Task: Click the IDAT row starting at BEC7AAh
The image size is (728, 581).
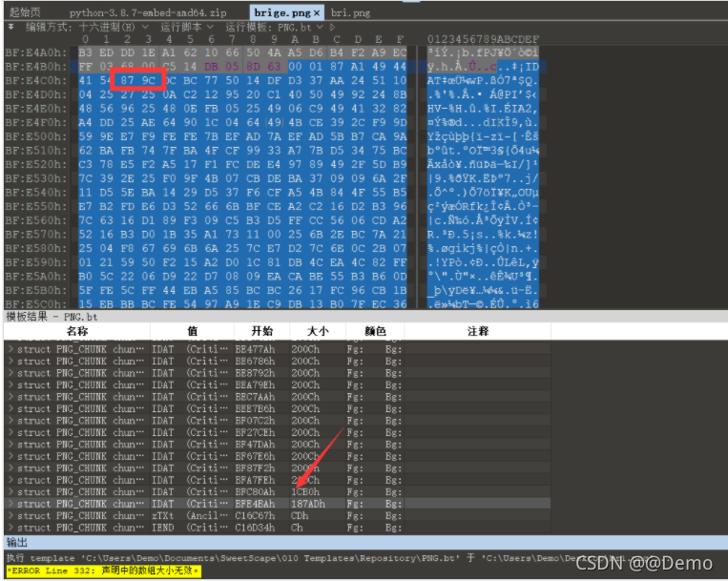Action: point(278,397)
